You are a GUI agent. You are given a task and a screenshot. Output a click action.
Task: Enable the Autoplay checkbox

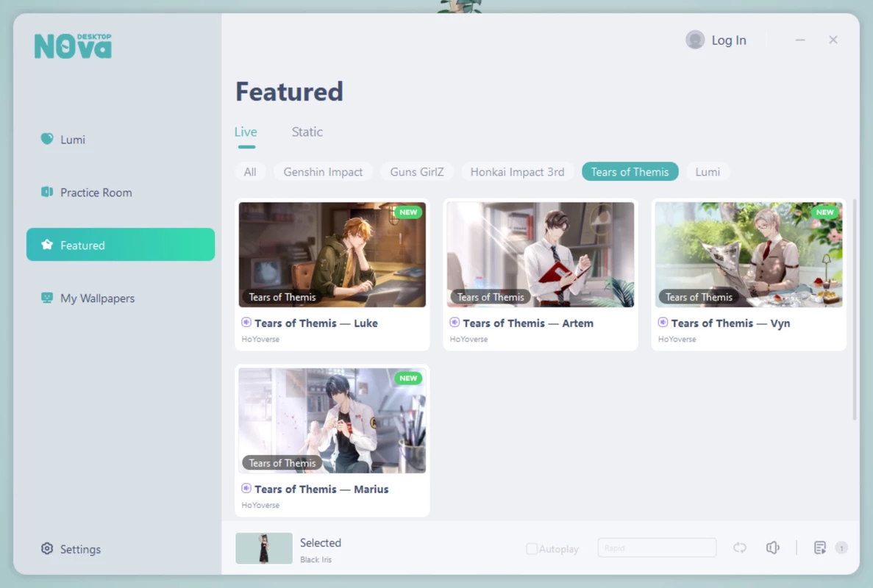click(x=532, y=548)
